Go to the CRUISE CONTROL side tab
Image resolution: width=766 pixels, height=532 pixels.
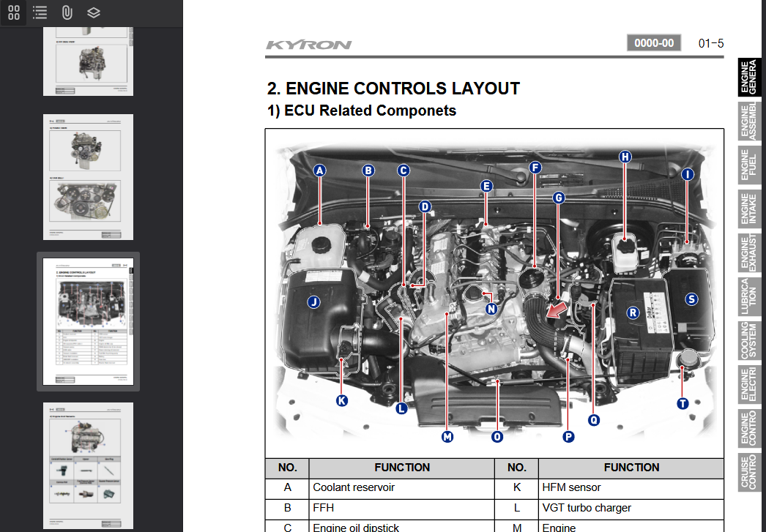[x=749, y=473]
